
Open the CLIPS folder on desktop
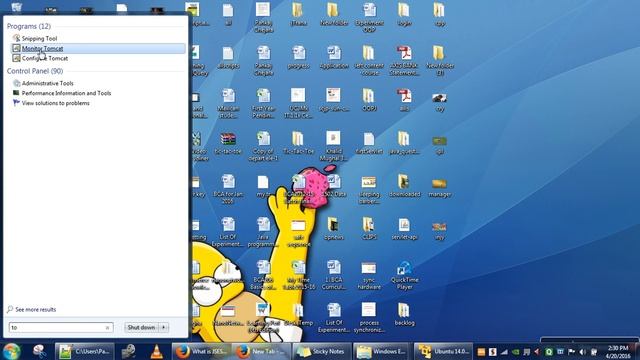click(369, 229)
